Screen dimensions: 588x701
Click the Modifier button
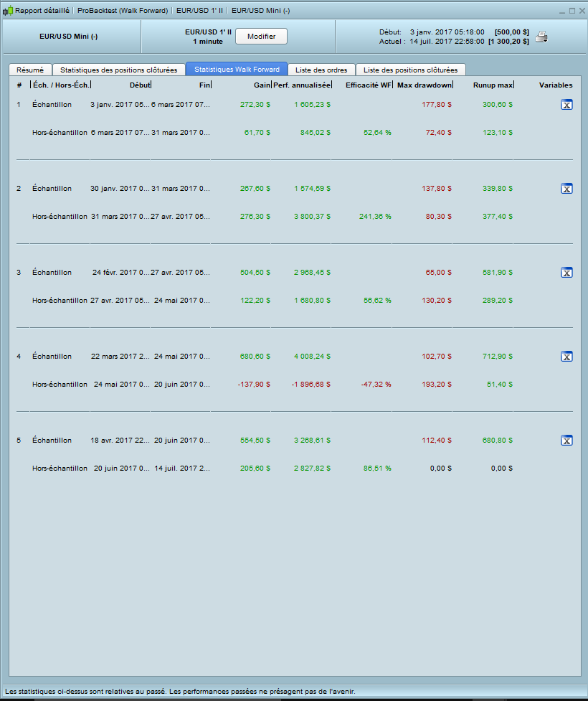[262, 36]
